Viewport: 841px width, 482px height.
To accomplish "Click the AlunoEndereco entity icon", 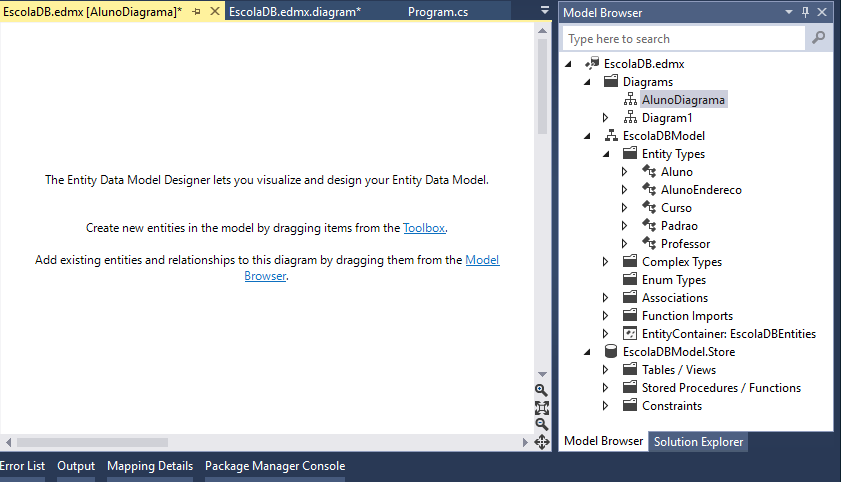I will pyautogui.click(x=649, y=189).
